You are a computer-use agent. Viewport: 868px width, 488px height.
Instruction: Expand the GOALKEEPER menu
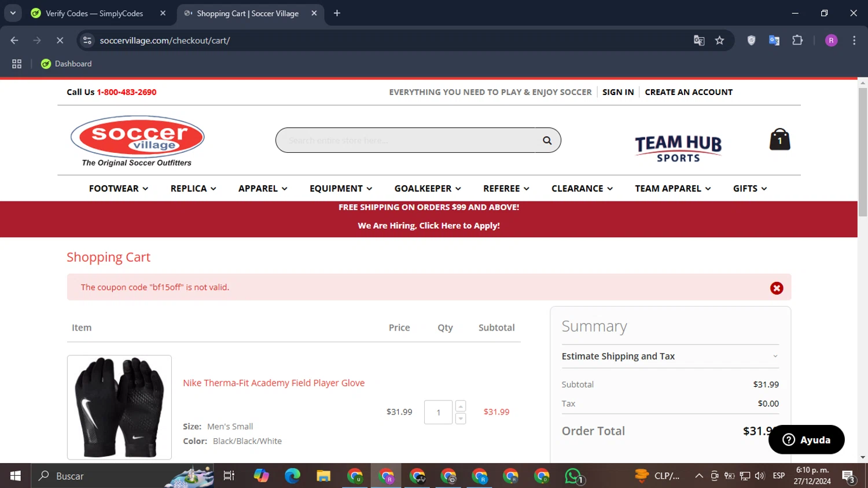(428, 189)
